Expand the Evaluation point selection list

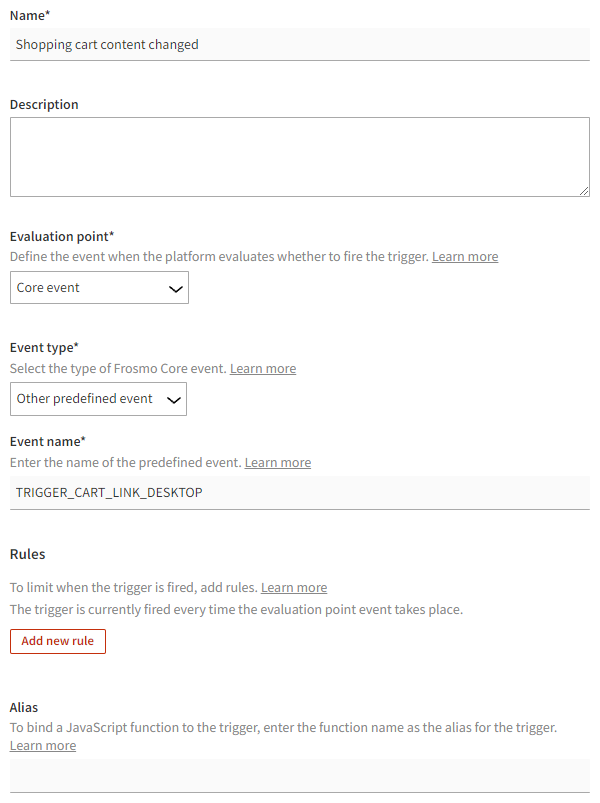(x=99, y=287)
